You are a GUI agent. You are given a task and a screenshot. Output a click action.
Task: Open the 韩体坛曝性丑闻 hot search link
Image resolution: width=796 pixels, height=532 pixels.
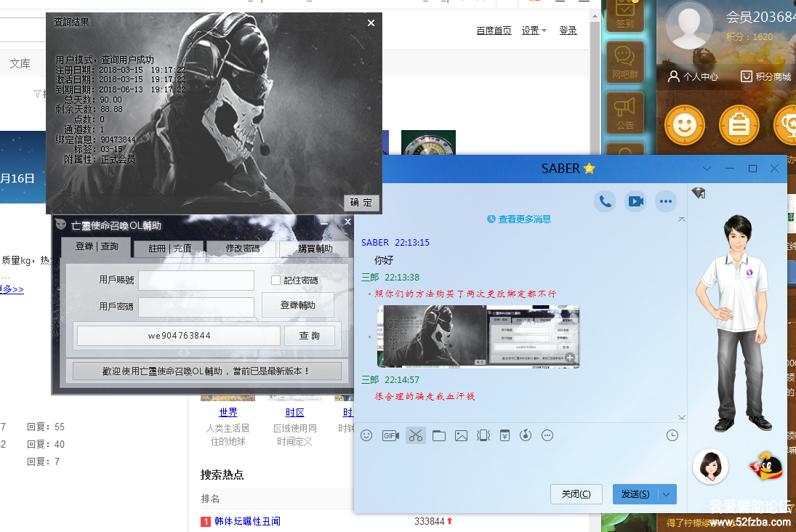pos(247,521)
